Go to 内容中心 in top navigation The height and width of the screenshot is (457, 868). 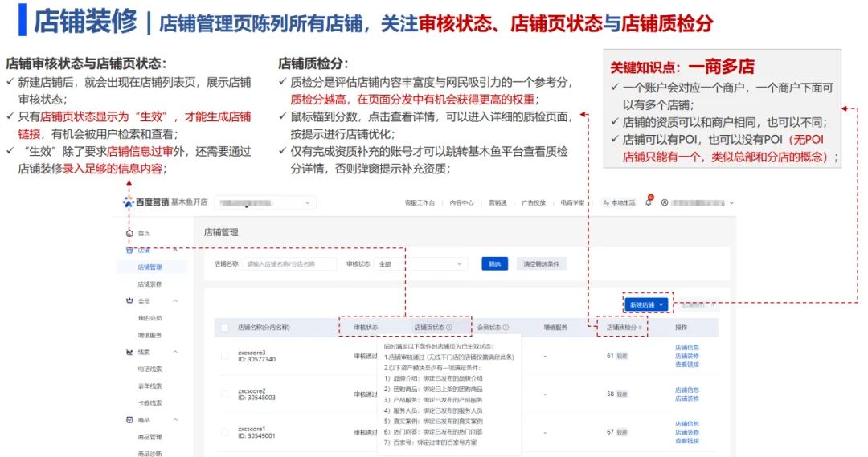click(461, 203)
